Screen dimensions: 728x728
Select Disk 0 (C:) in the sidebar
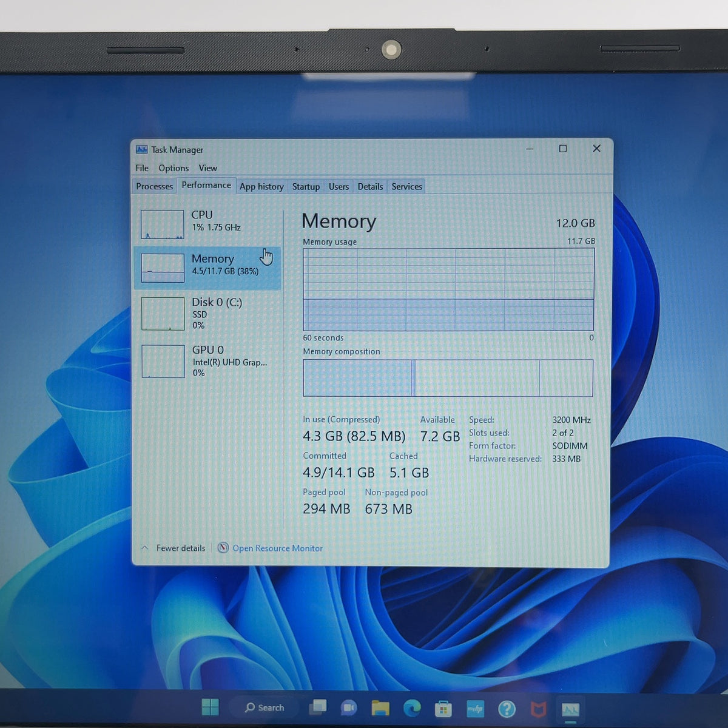[x=207, y=313]
